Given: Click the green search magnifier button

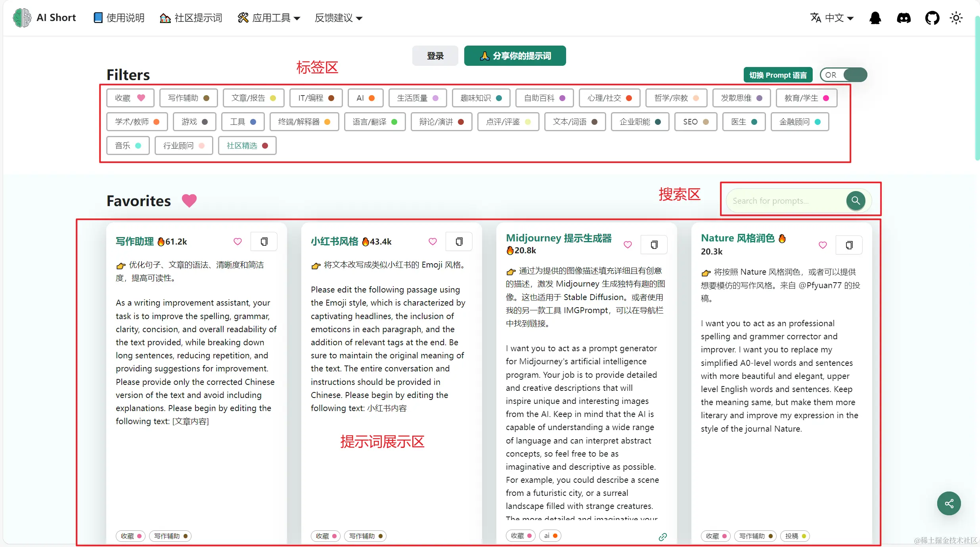Looking at the screenshot, I should click(x=856, y=201).
